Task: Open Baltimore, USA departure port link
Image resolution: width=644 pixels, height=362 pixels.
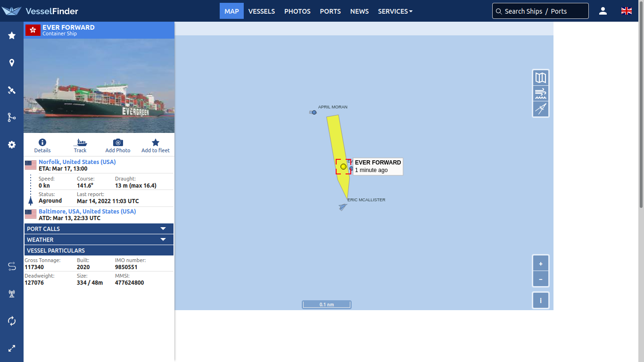Action: tap(87, 211)
